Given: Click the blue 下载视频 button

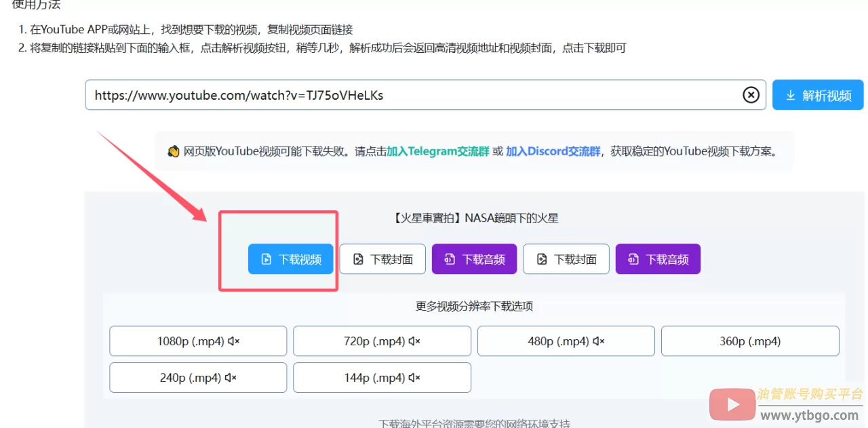Looking at the screenshot, I should click(290, 259).
